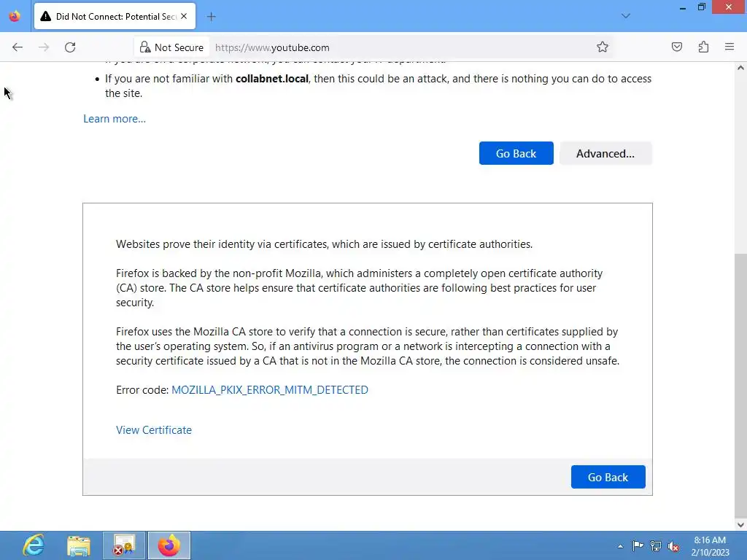The height and width of the screenshot is (560, 747).
Task: Open the certificate app in taskbar
Action: [124, 545]
